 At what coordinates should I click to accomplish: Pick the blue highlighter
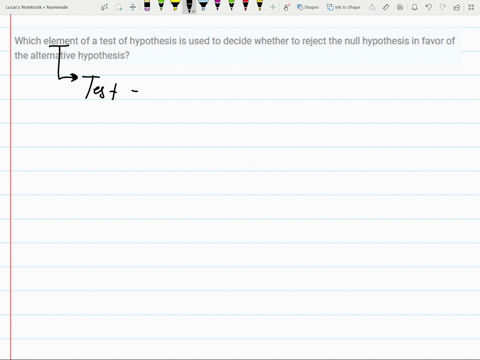203,6
